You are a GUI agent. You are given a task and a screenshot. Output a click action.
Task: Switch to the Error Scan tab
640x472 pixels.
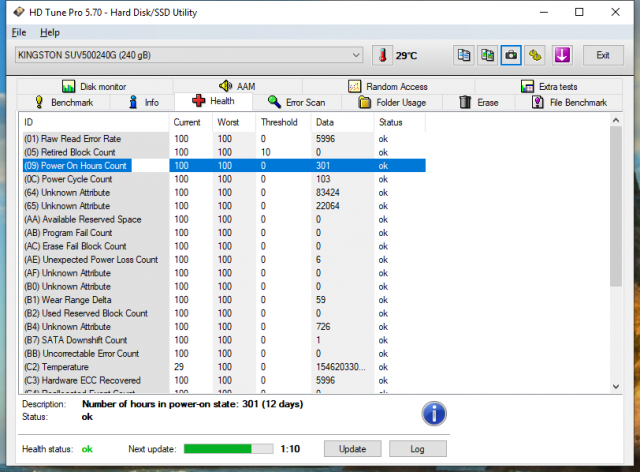[296, 102]
